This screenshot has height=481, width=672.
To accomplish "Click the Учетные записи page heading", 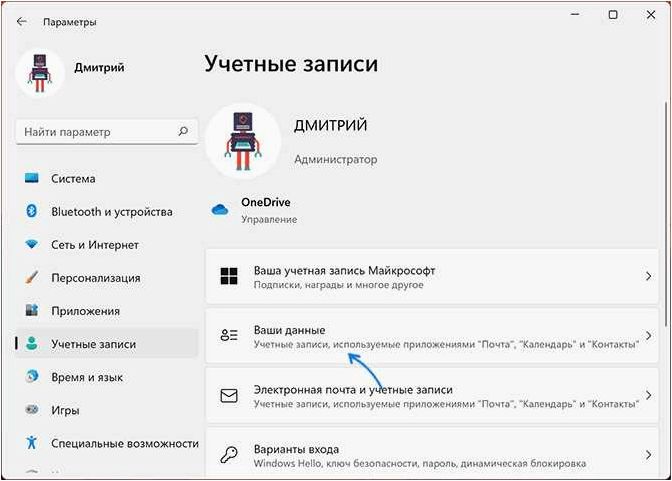I will click(291, 63).
